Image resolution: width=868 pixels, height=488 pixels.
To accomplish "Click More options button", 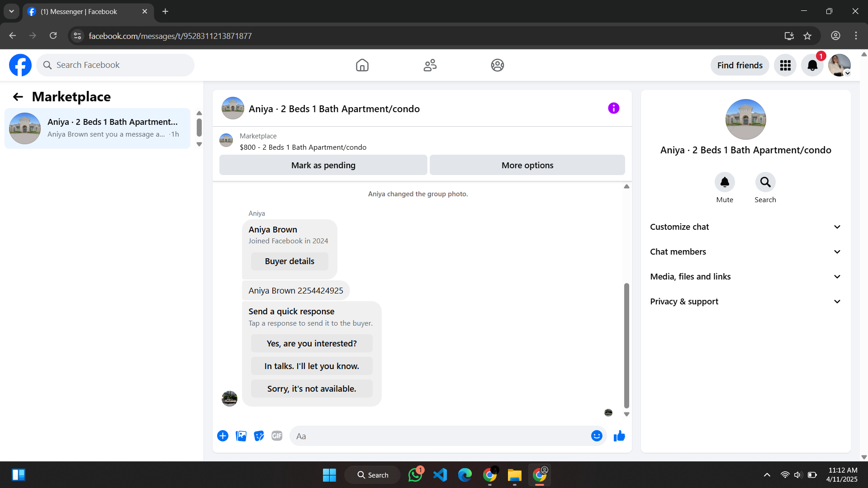I will click(x=527, y=165).
